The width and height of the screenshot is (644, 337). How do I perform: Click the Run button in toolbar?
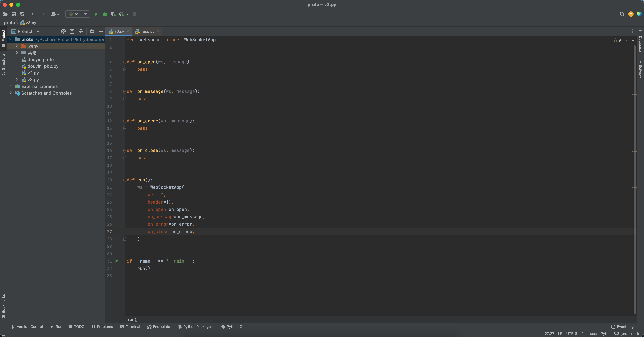tap(96, 14)
